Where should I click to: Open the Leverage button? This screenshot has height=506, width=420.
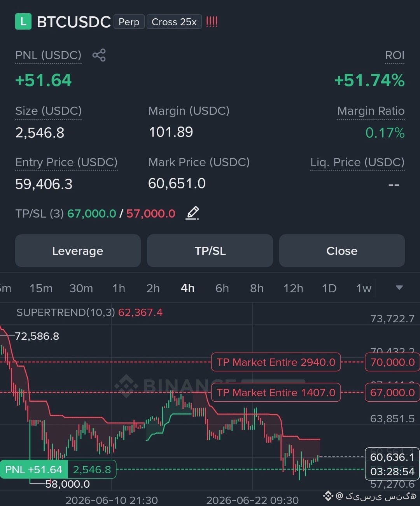point(78,251)
